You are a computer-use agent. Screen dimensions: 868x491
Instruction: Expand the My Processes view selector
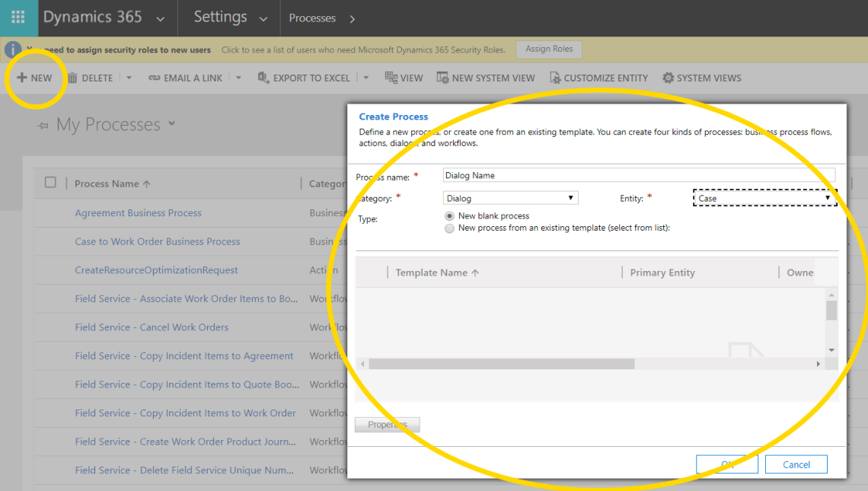coord(171,123)
